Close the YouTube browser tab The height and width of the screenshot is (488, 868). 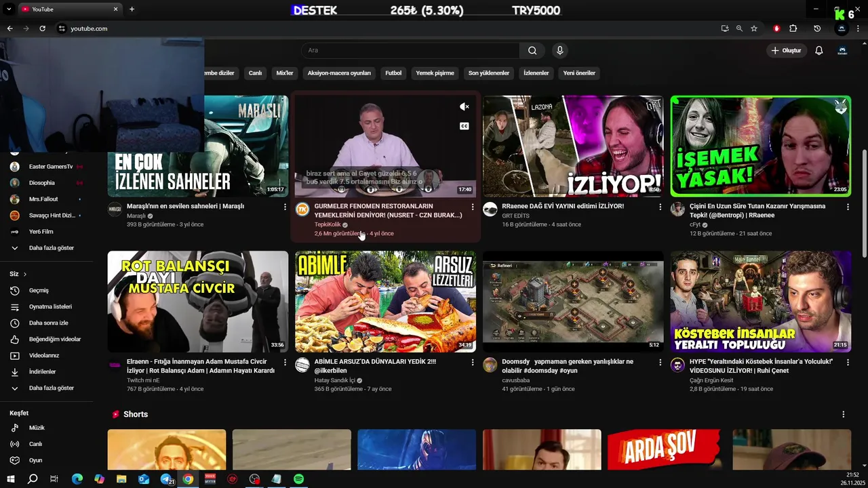[x=115, y=9]
